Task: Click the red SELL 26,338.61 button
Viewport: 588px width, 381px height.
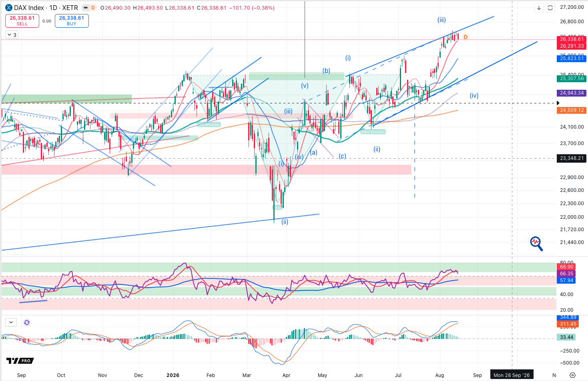Action: [22, 21]
